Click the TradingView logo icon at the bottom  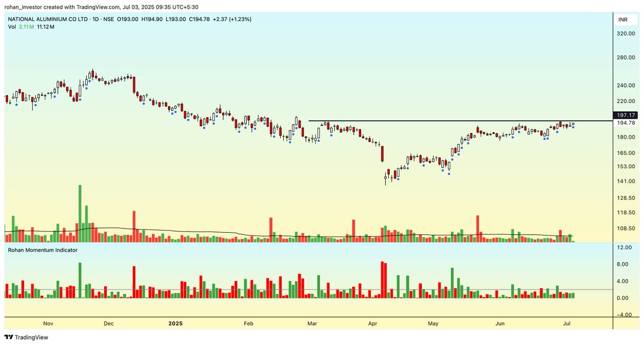click(x=8, y=337)
